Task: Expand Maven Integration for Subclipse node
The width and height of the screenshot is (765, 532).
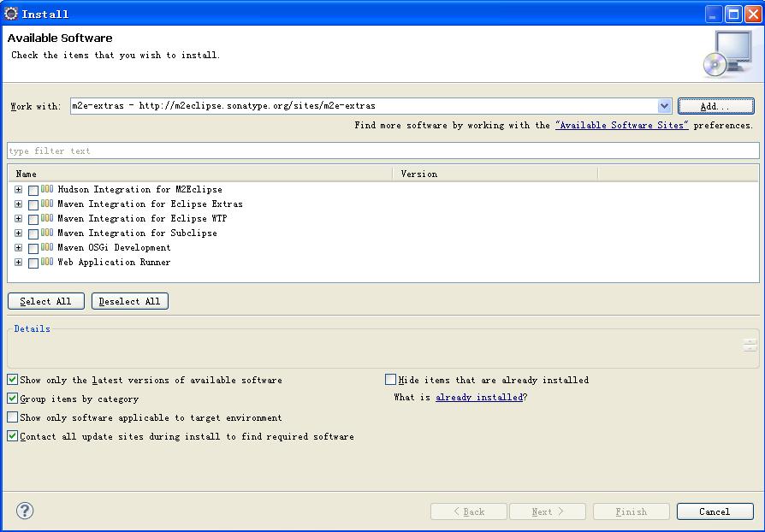Action: tap(19, 233)
